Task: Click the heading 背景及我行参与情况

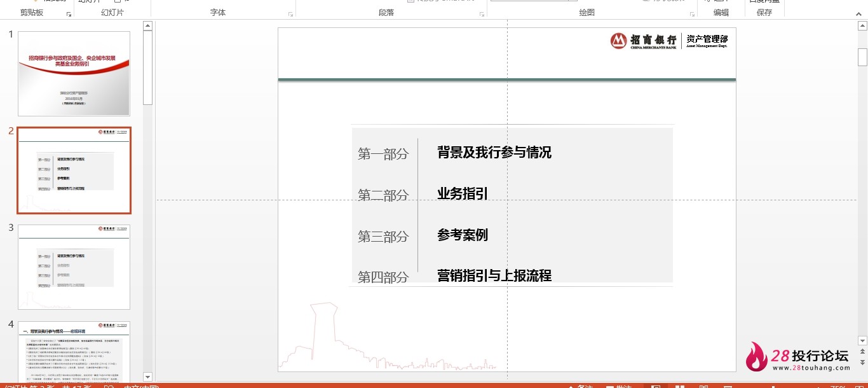Action: point(494,153)
